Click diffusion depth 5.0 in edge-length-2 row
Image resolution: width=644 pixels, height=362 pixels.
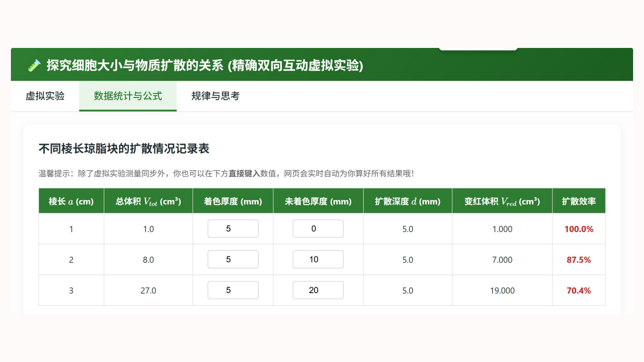(x=408, y=260)
